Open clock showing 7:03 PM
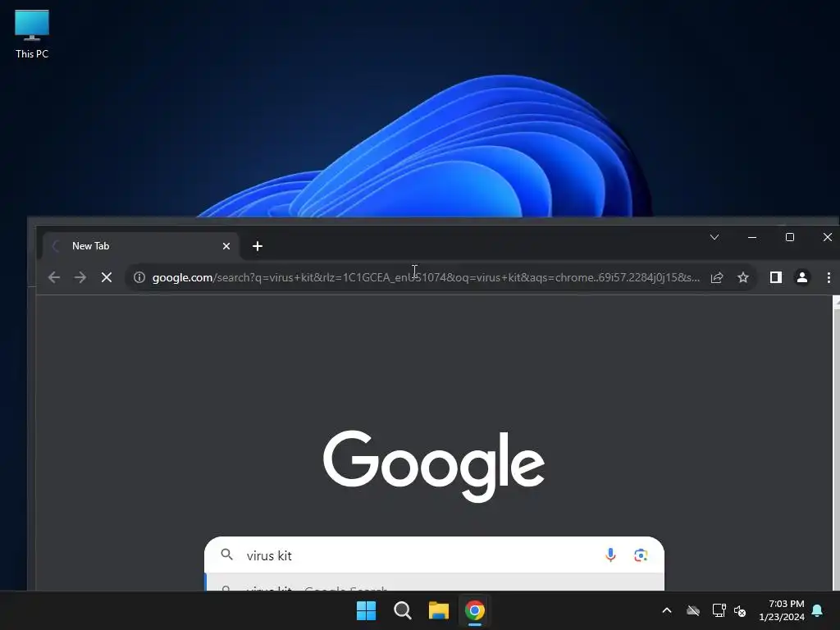The image size is (840, 630). click(x=782, y=610)
